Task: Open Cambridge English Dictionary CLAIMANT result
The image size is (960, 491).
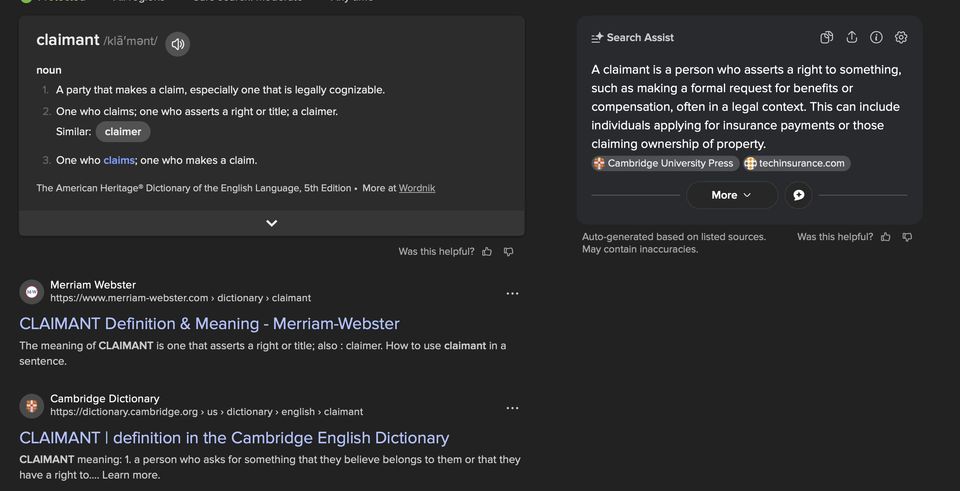Action: click(x=234, y=438)
